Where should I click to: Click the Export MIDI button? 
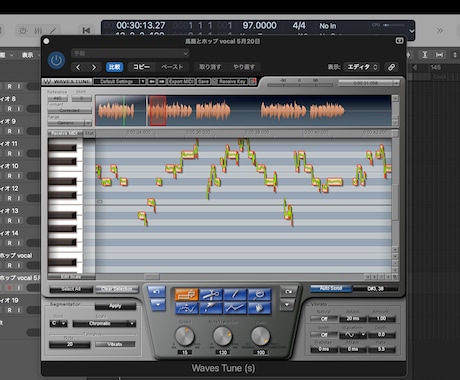point(181,81)
